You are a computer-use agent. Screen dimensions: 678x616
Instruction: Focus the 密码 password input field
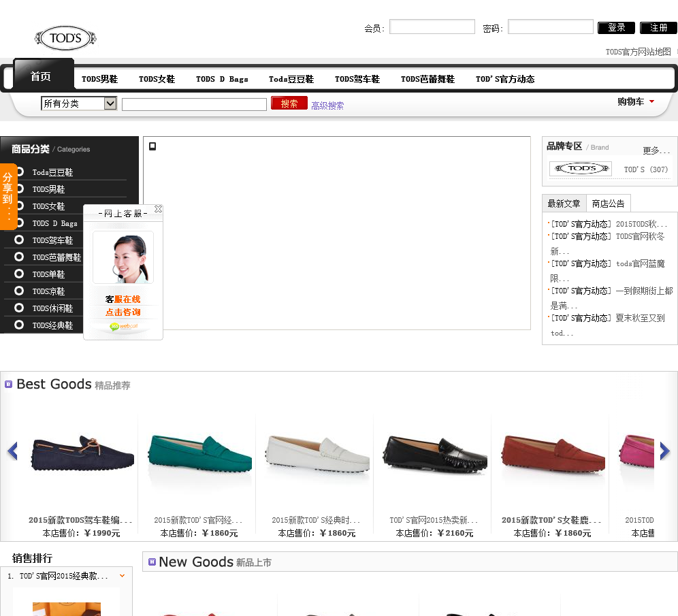[x=551, y=27]
